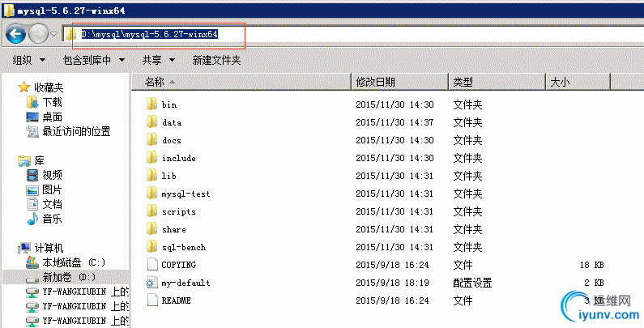Select the bin folder icon
Viewport: 644px width, 328px height.
point(152,104)
